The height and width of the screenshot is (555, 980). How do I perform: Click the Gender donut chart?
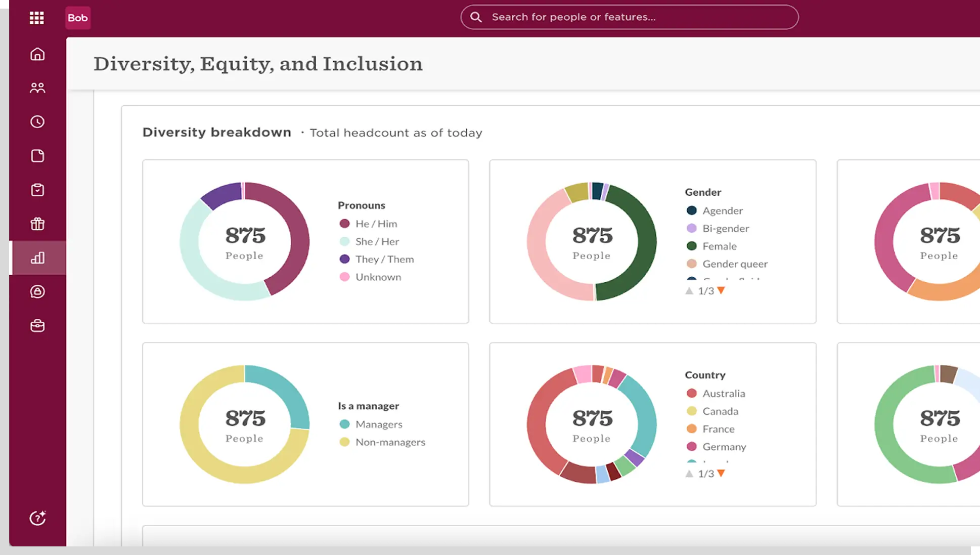tap(592, 241)
